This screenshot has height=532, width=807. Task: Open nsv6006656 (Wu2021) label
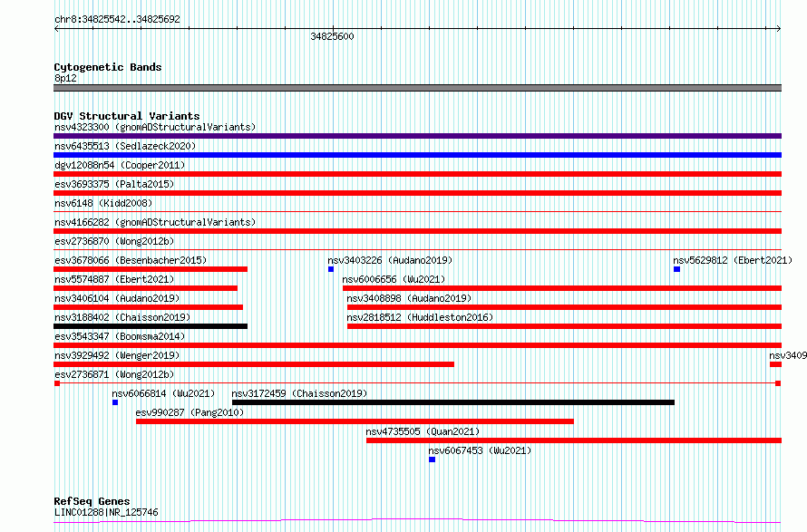coord(394,279)
